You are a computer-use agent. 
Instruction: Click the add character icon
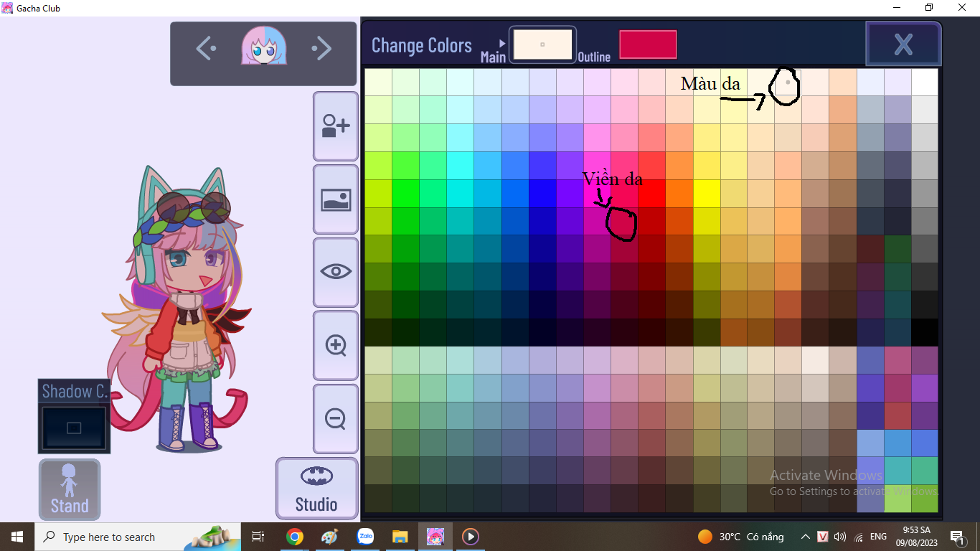pos(335,126)
